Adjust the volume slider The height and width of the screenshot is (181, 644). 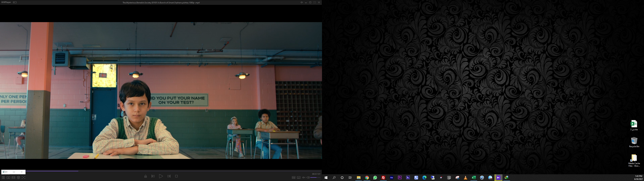[315, 177]
